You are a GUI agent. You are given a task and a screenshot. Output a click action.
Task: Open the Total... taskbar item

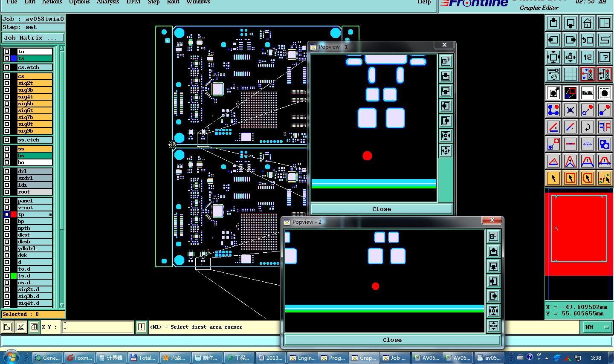143,358
